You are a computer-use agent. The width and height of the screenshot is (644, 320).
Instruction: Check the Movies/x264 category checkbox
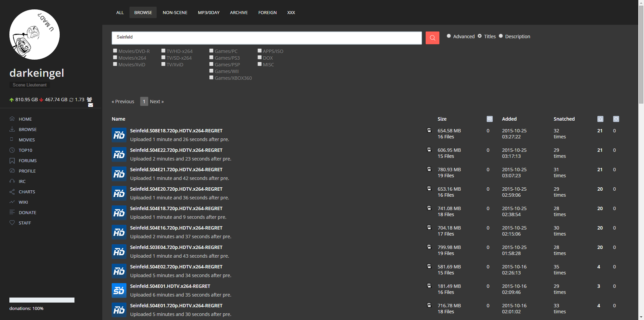[x=115, y=57]
